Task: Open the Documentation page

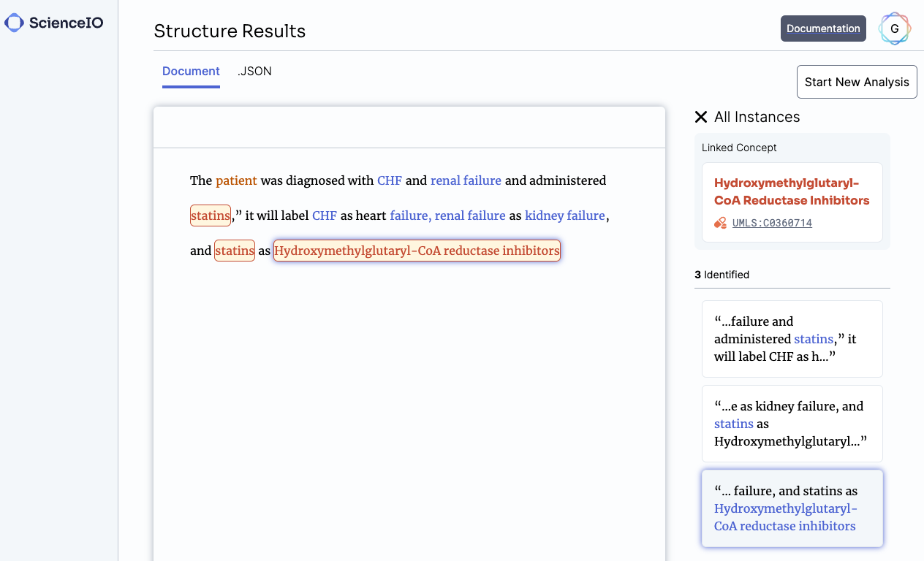Action: pos(823,28)
